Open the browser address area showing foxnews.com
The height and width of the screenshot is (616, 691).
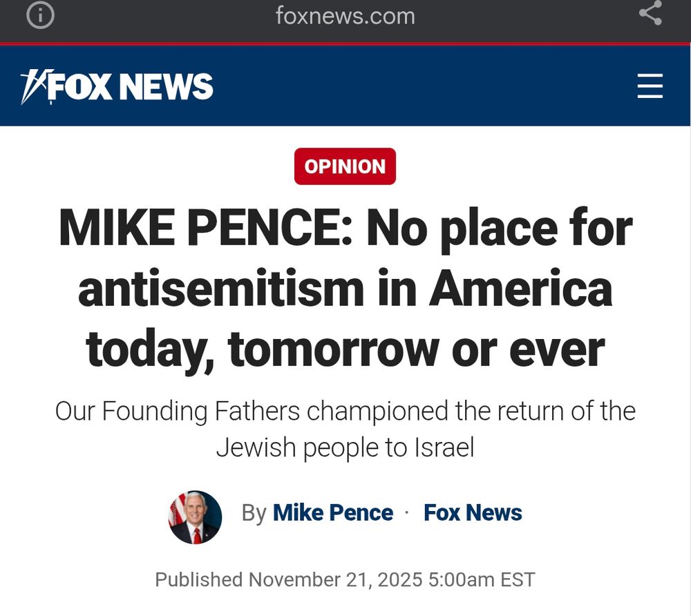tap(345, 15)
